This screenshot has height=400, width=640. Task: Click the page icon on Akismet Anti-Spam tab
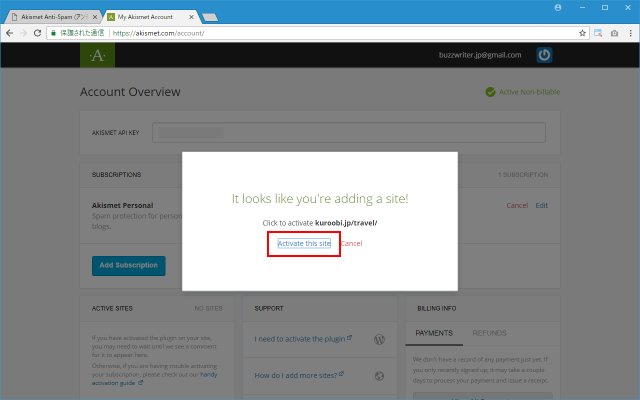15,17
